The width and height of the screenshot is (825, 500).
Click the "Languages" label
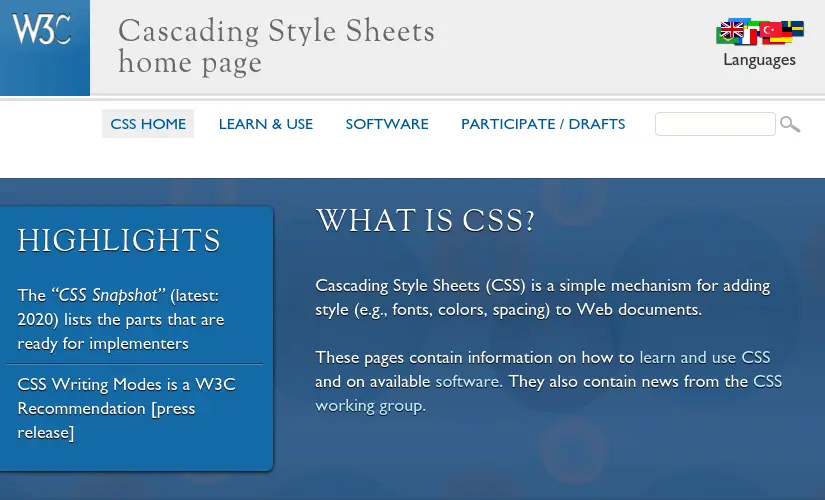759,59
